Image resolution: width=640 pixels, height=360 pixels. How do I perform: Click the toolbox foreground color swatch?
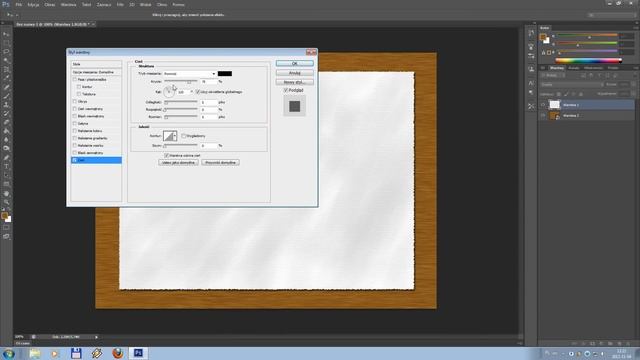4,216
